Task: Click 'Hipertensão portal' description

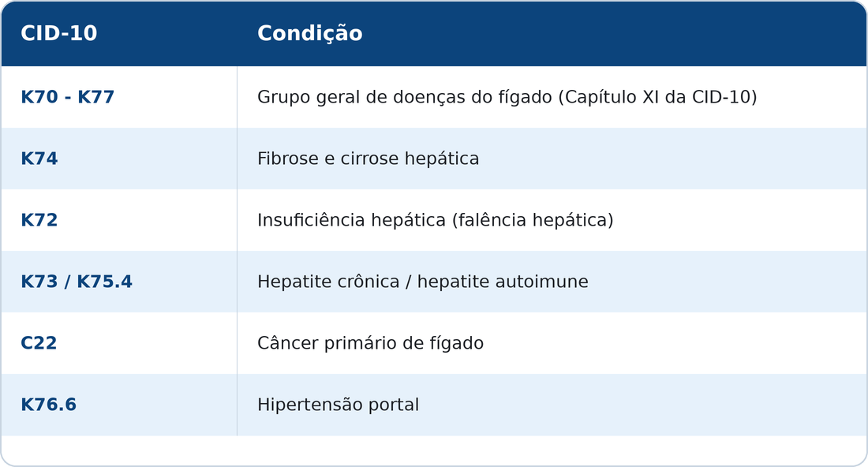Action: pyautogui.click(x=339, y=405)
